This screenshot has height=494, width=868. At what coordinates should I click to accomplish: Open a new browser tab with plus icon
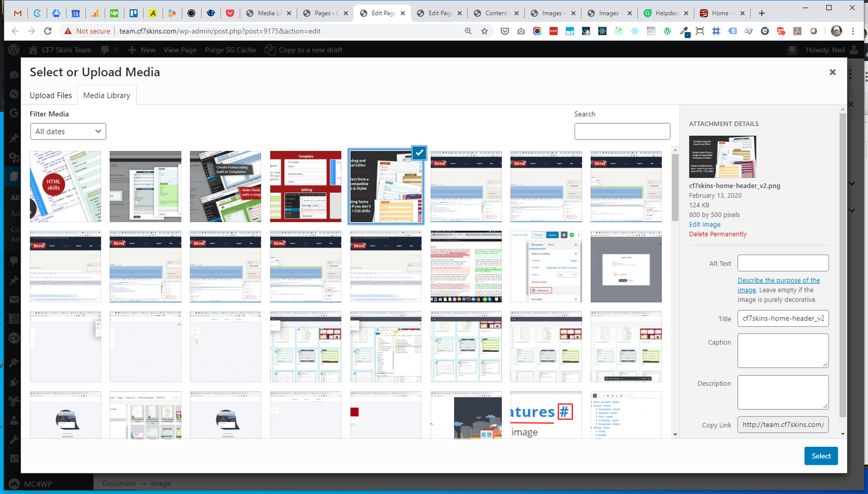pos(762,13)
